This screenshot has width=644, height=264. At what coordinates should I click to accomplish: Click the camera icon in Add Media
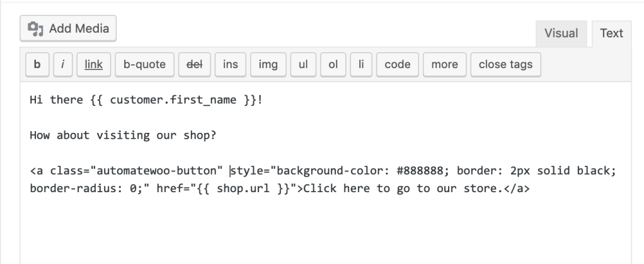(x=37, y=29)
